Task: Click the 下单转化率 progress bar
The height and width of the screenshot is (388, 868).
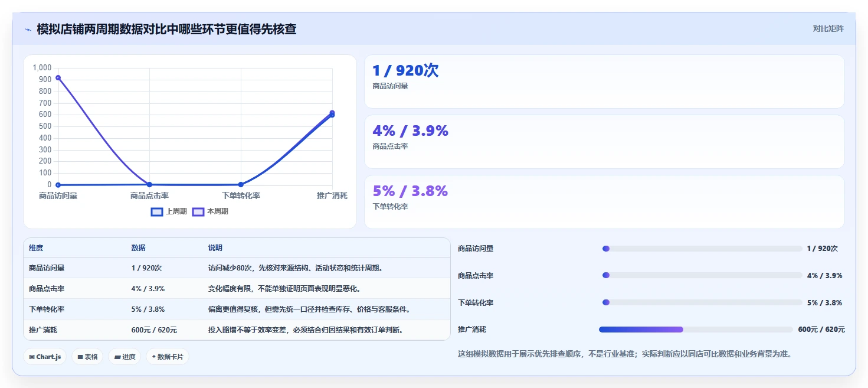Action: pos(702,302)
